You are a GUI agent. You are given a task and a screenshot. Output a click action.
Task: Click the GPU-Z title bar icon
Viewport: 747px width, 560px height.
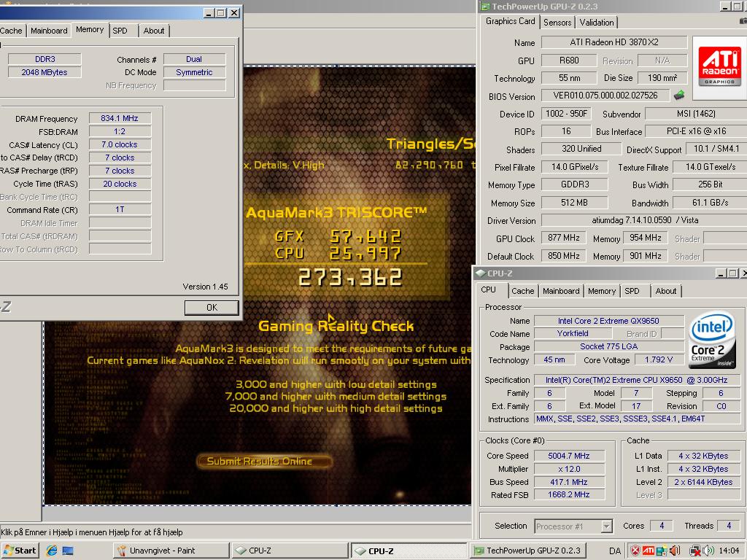pyautogui.click(x=485, y=6)
